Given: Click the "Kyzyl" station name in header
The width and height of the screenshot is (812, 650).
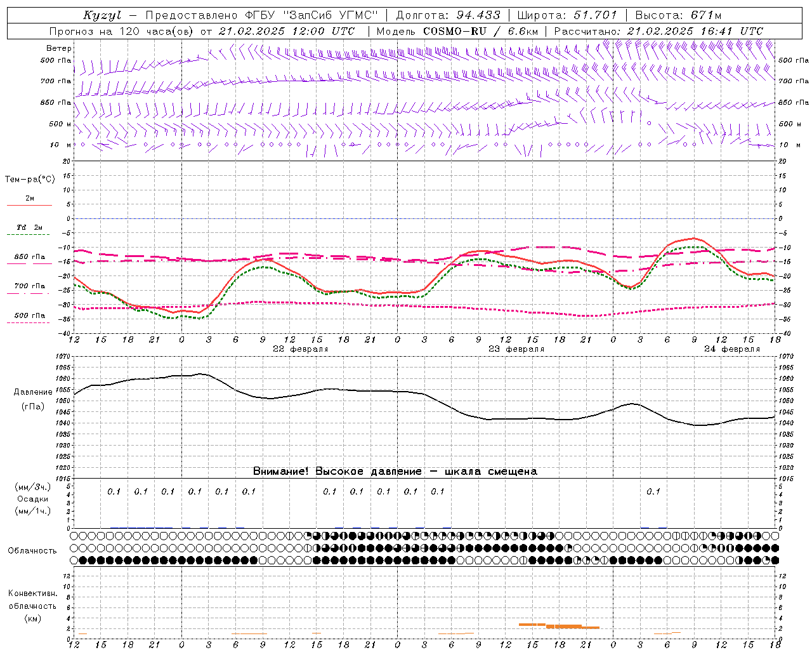Looking at the screenshot, I should point(102,15).
